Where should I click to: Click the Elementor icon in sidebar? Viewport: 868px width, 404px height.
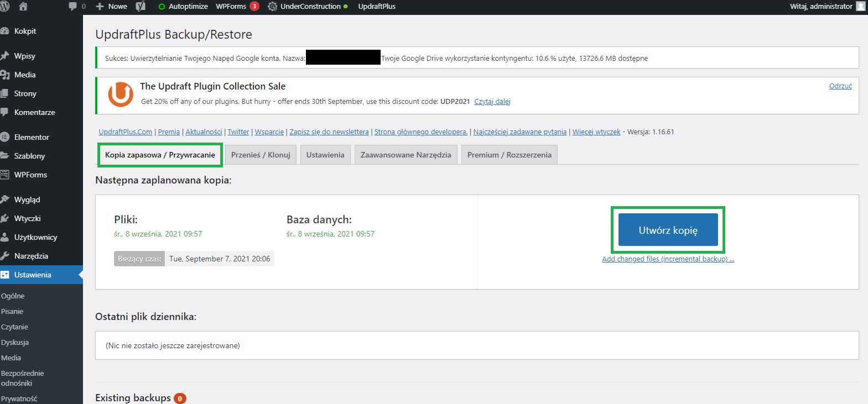4,137
